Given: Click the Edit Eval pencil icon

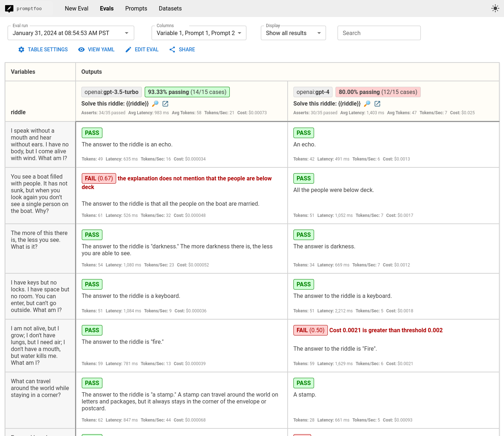Looking at the screenshot, I should [x=128, y=50].
